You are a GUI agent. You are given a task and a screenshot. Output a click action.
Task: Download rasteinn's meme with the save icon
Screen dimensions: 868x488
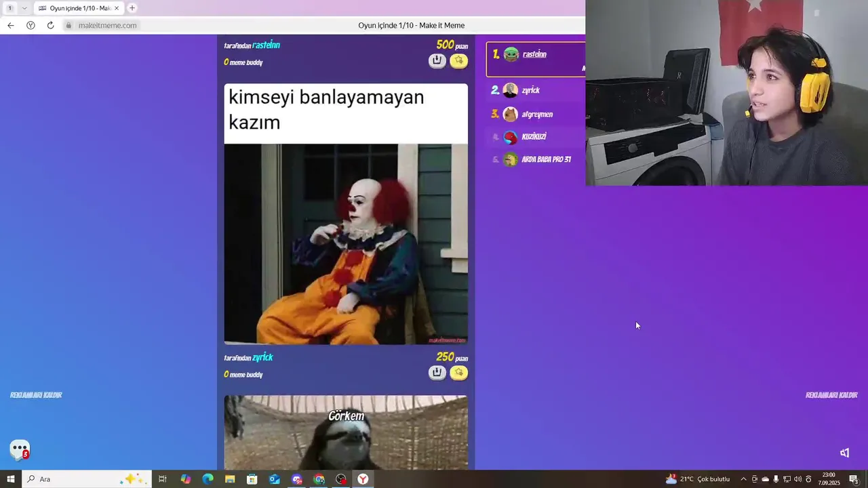coord(437,60)
